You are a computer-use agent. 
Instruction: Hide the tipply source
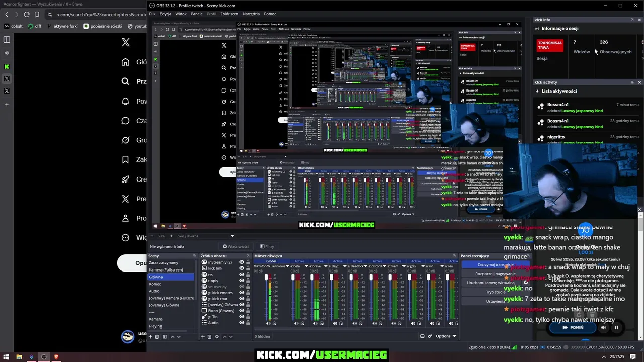coord(242,281)
